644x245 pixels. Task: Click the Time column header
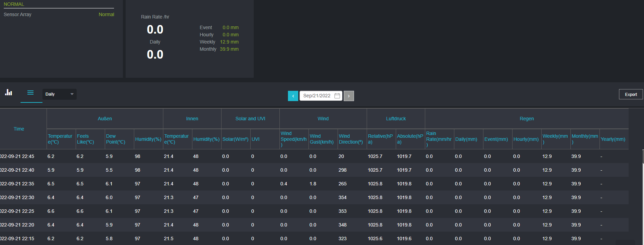[19, 129]
